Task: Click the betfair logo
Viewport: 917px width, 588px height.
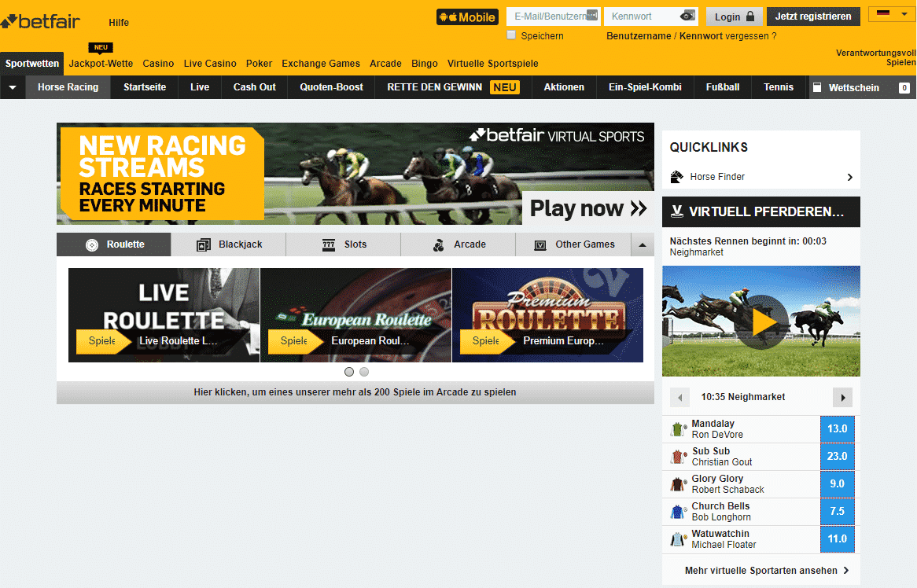Action: (x=40, y=22)
